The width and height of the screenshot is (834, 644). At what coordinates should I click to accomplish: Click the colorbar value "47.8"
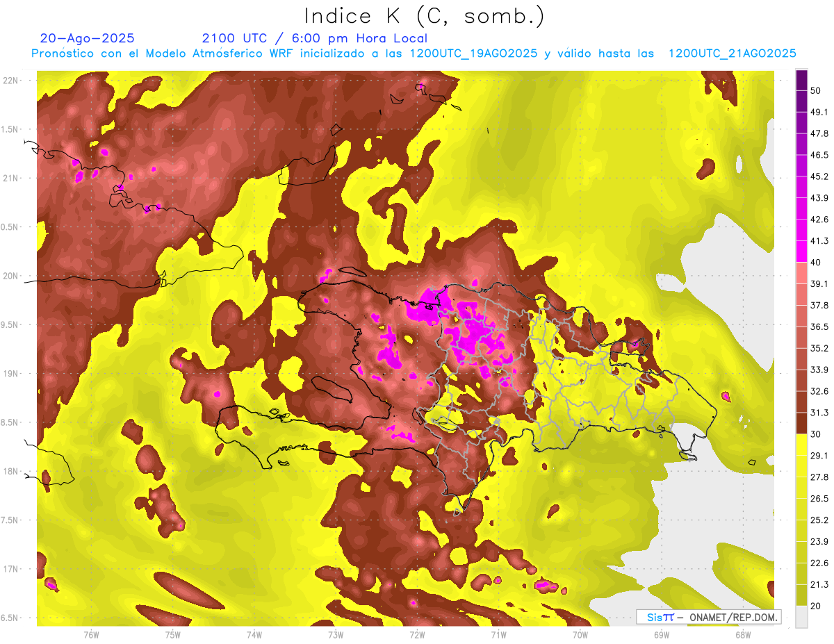coord(819,133)
